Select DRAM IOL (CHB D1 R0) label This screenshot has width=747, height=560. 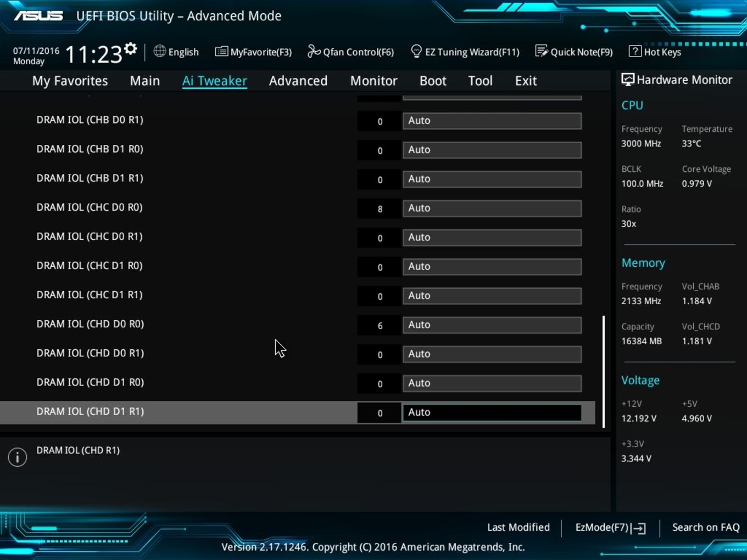(90, 149)
